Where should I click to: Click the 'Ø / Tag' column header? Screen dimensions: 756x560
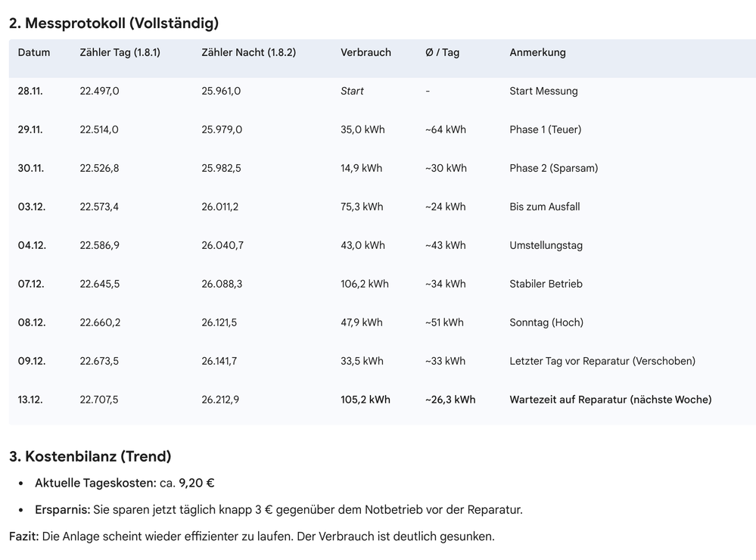(442, 52)
